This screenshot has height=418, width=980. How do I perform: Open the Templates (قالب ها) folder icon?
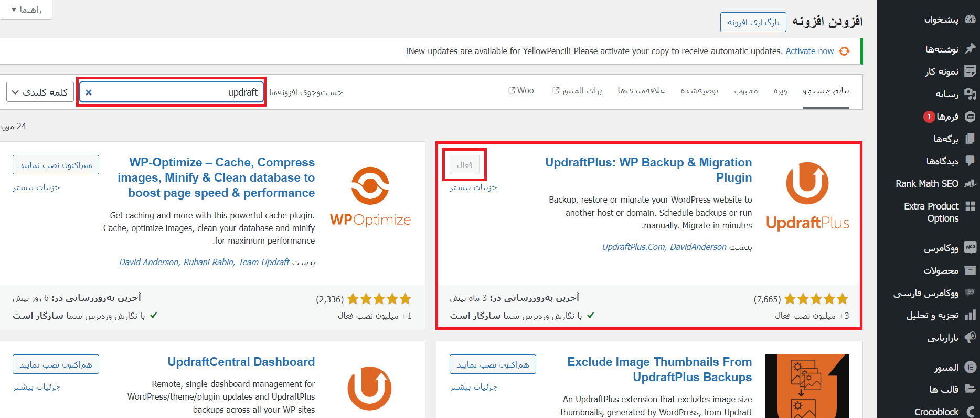point(970,389)
